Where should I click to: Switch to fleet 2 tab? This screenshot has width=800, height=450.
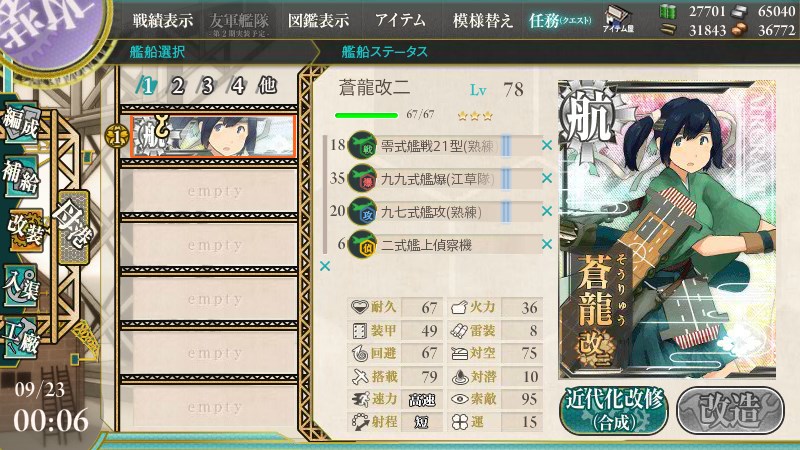tap(177, 86)
